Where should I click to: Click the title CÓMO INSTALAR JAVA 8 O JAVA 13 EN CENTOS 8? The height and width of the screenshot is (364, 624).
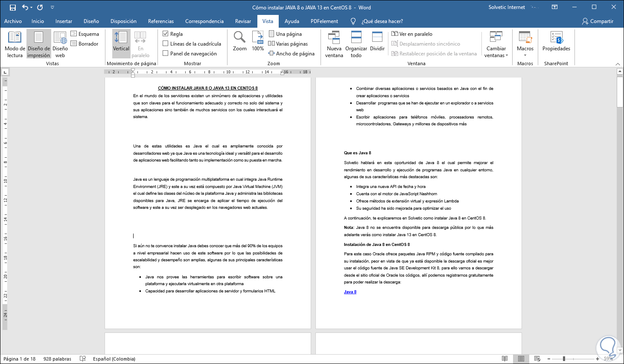point(208,88)
